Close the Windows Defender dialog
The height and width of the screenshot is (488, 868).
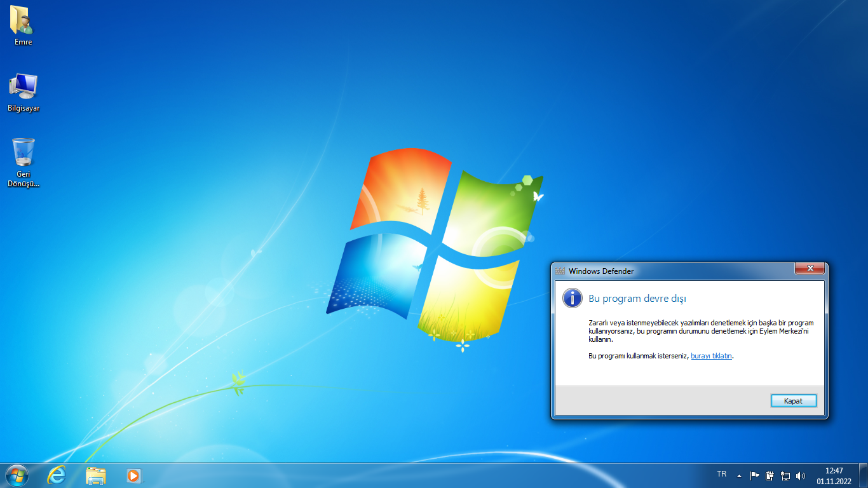tap(810, 269)
